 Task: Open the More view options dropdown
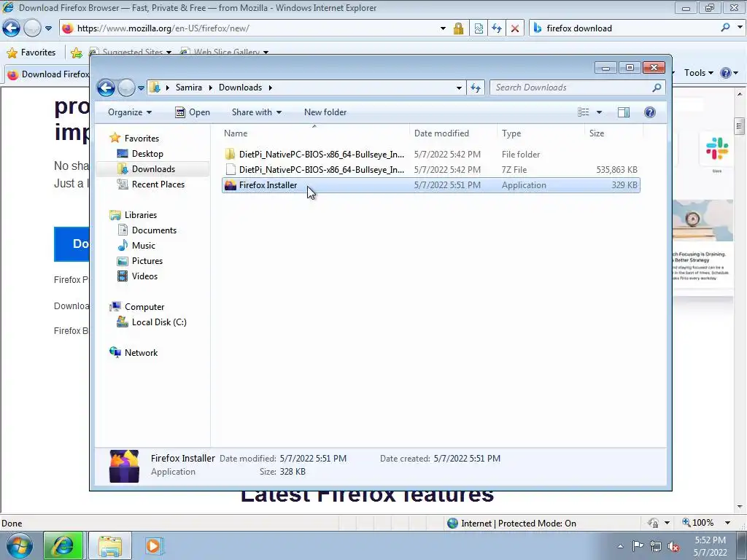click(600, 112)
